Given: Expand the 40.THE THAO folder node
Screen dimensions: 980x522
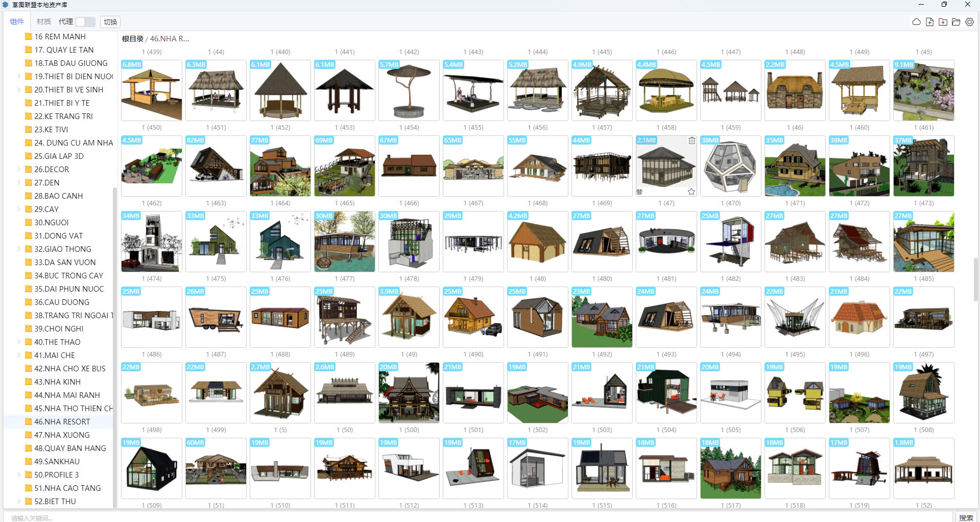Looking at the screenshot, I should [19, 342].
